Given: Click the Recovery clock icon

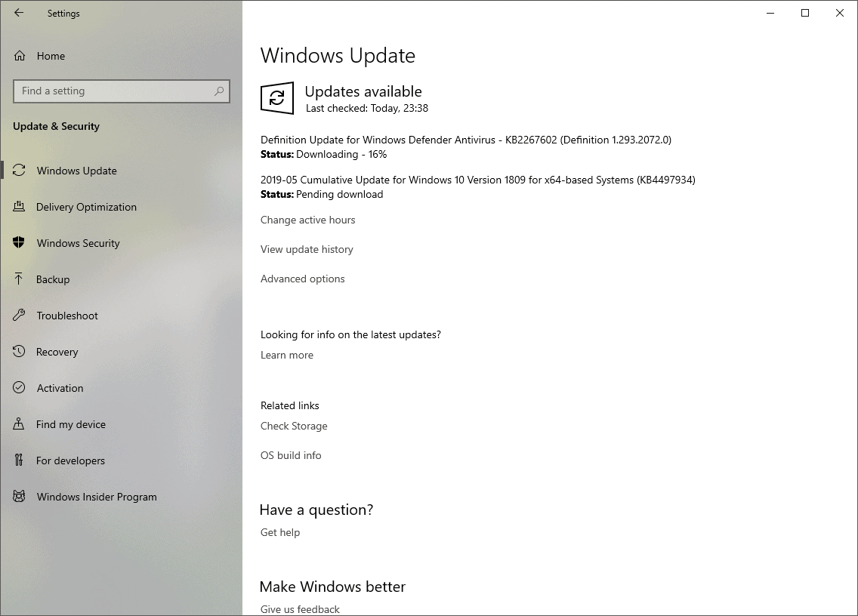Looking at the screenshot, I should coord(19,351).
